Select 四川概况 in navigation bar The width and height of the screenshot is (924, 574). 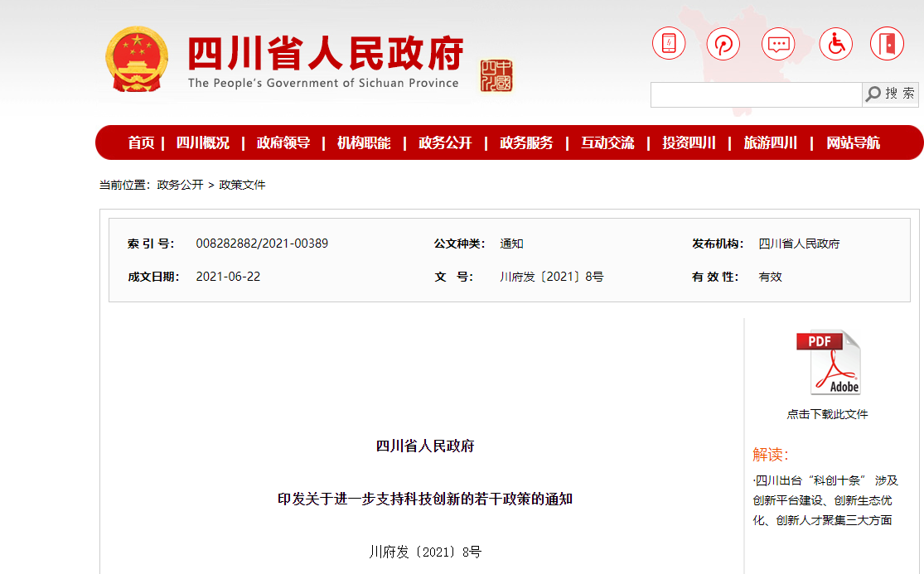coord(203,142)
